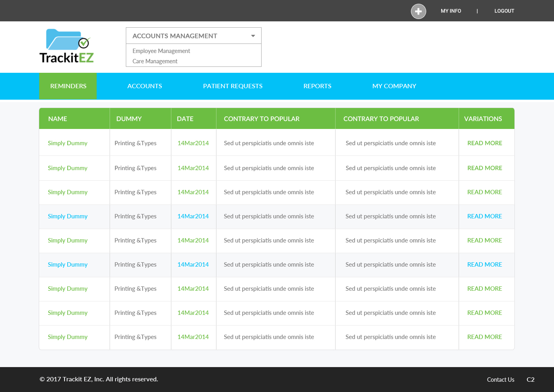Select Employee Management from dropdown list

pos(161,51)
